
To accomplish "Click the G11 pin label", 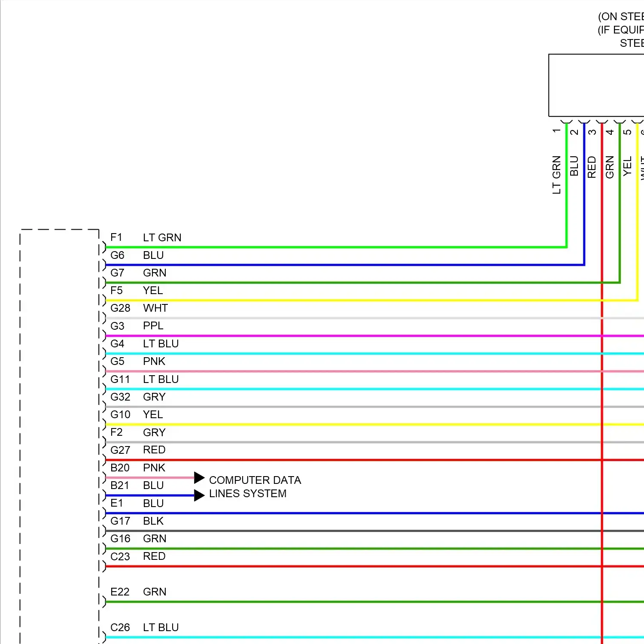I will coord(120,379).
